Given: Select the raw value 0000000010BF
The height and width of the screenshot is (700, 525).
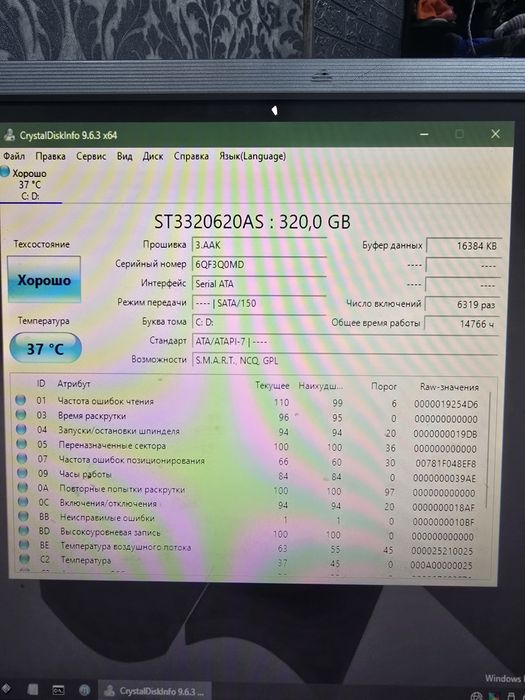Looking at the screenshot, I should (x=443, y=522).
